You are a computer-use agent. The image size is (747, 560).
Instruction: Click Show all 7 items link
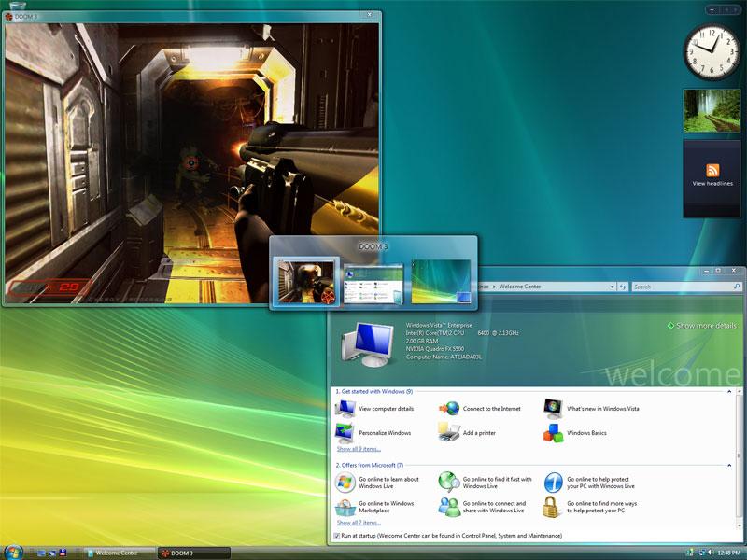click(359, 522)
